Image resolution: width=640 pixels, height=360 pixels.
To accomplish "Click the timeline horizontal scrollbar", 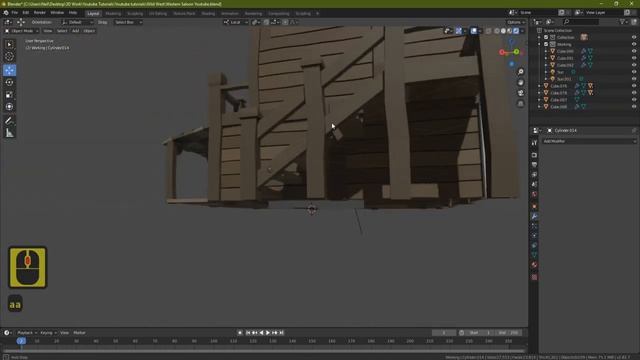I will 264,351.
